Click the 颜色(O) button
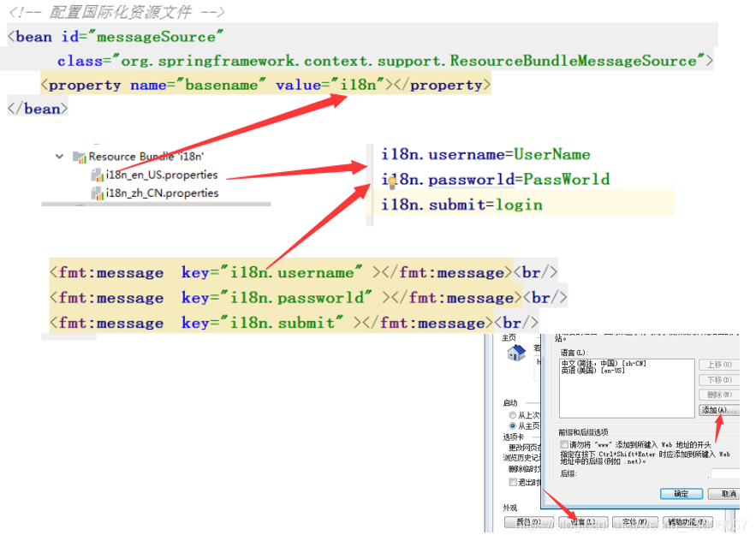Image resolution: width=756 pixels, height=541 pixels. point(528,522)
